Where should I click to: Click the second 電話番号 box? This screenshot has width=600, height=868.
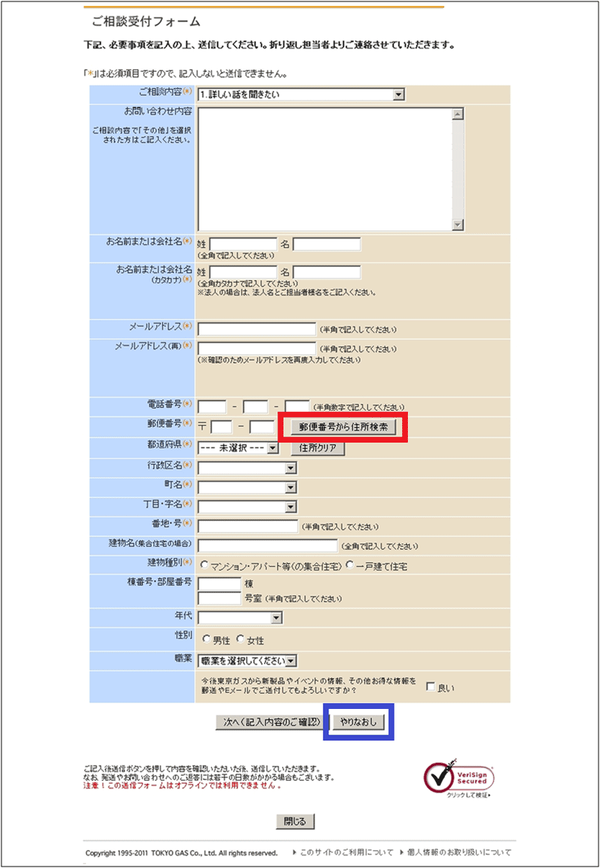255,407
